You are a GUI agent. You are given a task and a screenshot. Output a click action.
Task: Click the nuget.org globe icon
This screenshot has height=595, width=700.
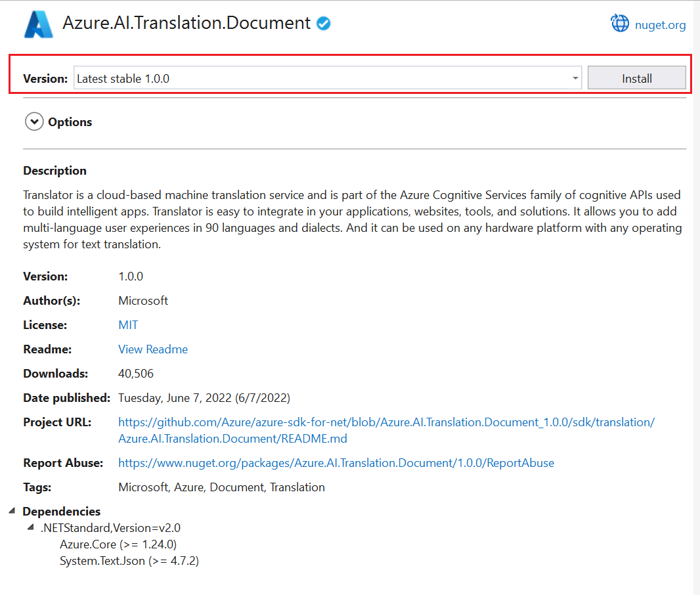tap(619, 23)
